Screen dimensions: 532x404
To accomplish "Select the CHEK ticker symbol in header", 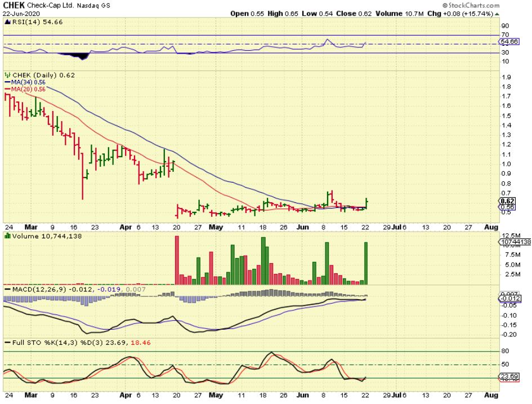I will (14, 6).
